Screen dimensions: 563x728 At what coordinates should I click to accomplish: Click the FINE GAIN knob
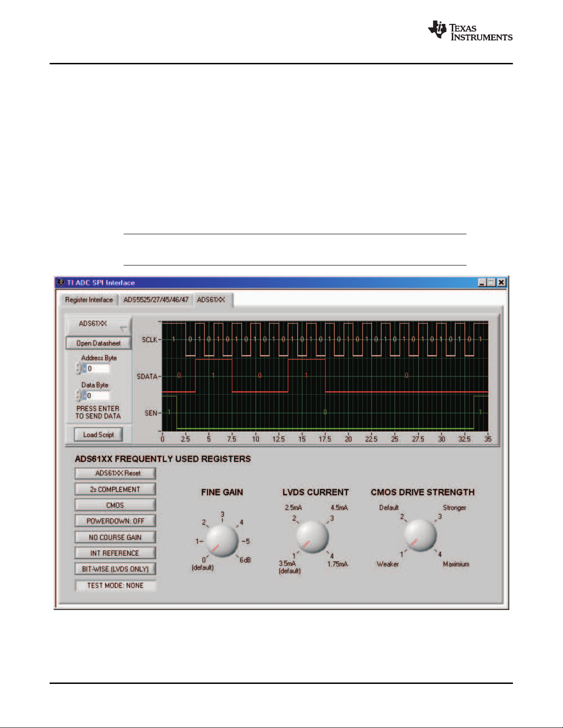click(x=222, y=541)
